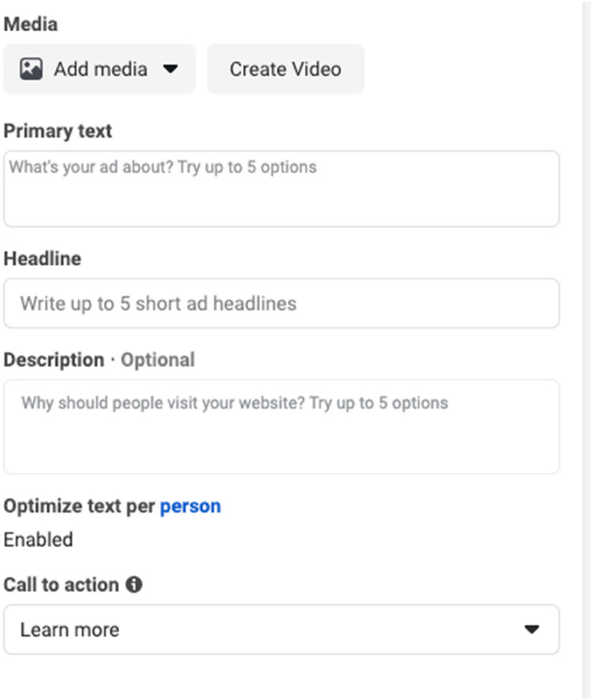This screenshot has width=592, height=700.
Task: Click the Description label
Action: [54, 360]
